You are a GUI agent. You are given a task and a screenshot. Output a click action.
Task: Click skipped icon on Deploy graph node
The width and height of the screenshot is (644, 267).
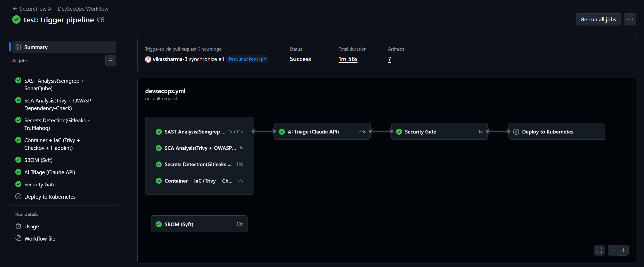click(516, 132)
